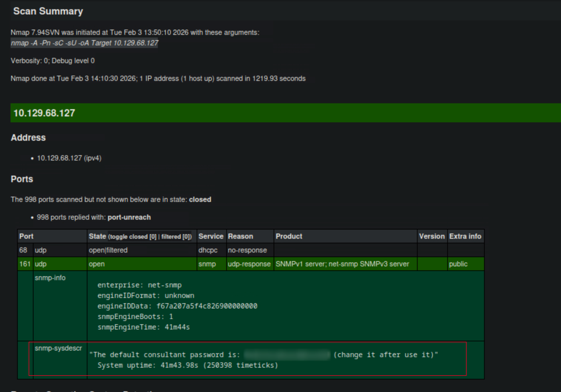Click the "public" extra info cell
This screenshot has height=392, width=561.
tap(458, 264)
